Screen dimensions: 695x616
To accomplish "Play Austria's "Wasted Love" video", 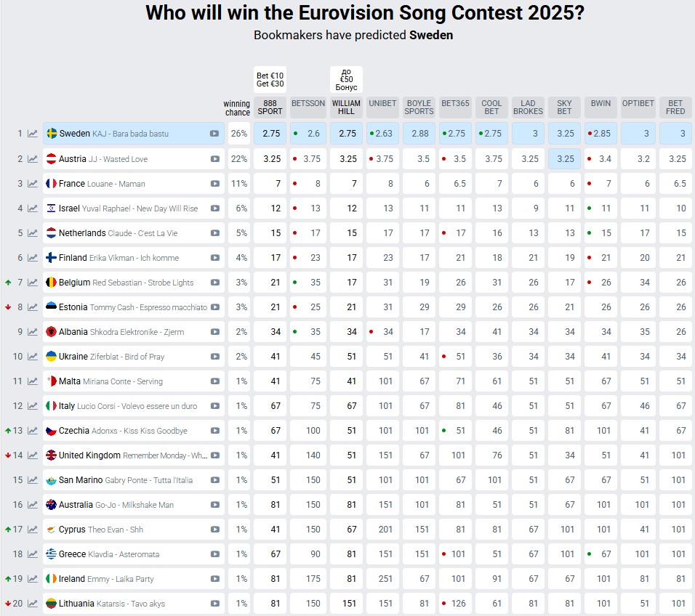I will pyautogui.click(x=217, y=158).
